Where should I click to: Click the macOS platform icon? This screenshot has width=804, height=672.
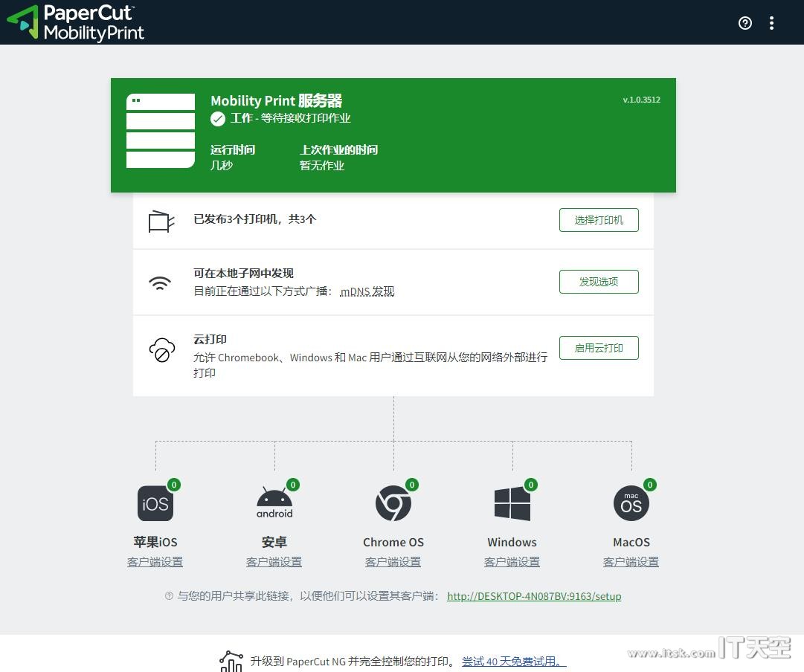[631, 503]
